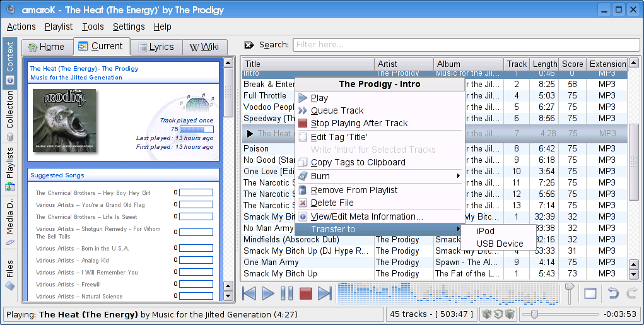This screenshot has width=644, height=325.
Task: Open the Context sidebar tab
Action: (10, 63)
